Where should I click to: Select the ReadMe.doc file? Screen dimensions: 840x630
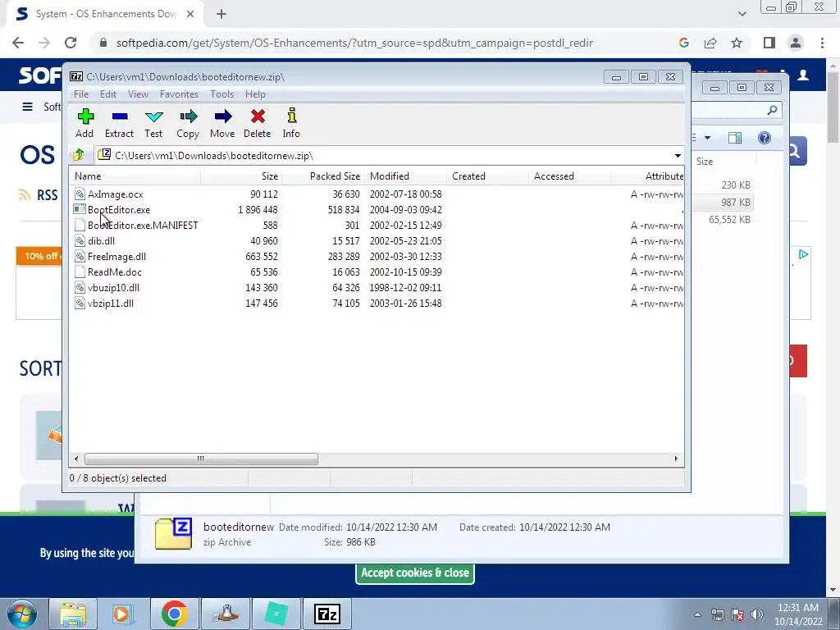115,272
